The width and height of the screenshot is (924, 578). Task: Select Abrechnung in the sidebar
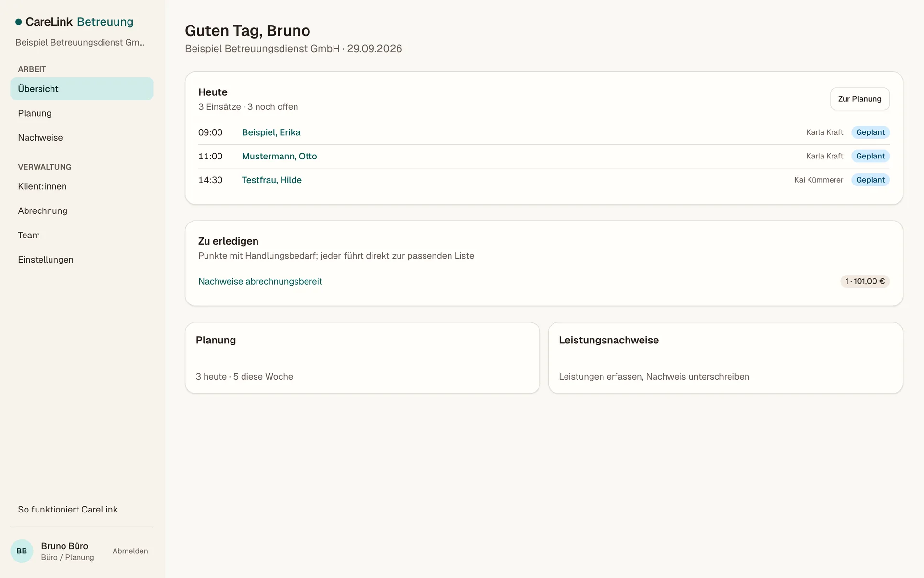[81, 211]
